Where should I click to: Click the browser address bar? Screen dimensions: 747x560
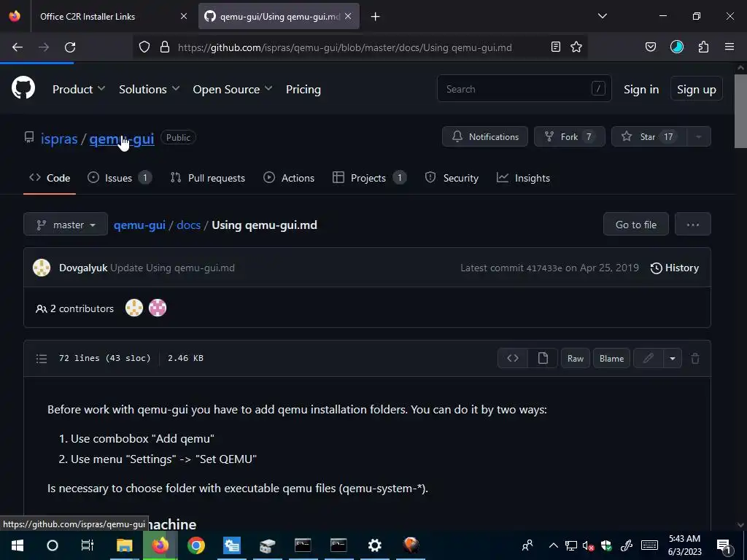[x=360, y=47]
